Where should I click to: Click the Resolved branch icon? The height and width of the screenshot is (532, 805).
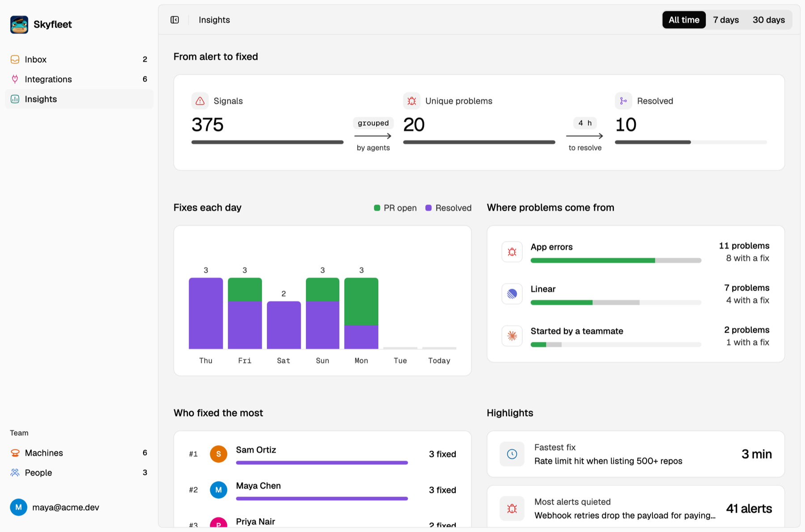623,101
